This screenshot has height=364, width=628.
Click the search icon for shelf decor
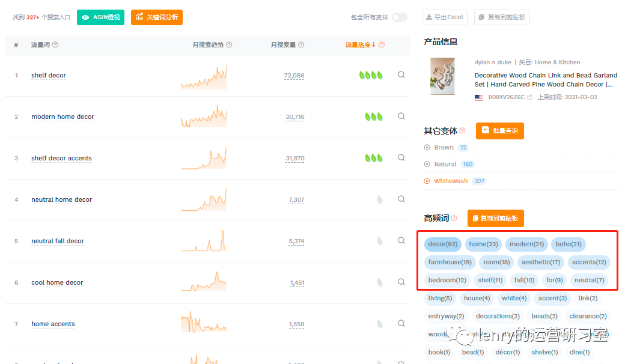[401, 75]
